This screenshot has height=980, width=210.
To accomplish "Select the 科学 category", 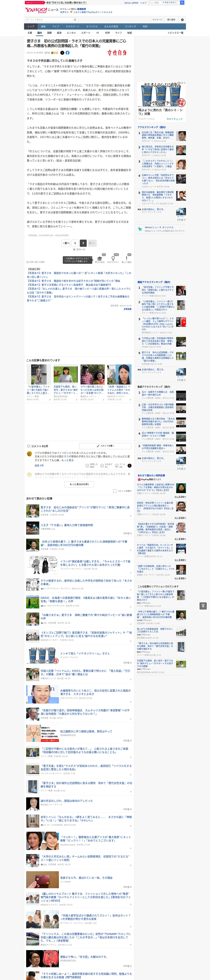I will 107,33.
